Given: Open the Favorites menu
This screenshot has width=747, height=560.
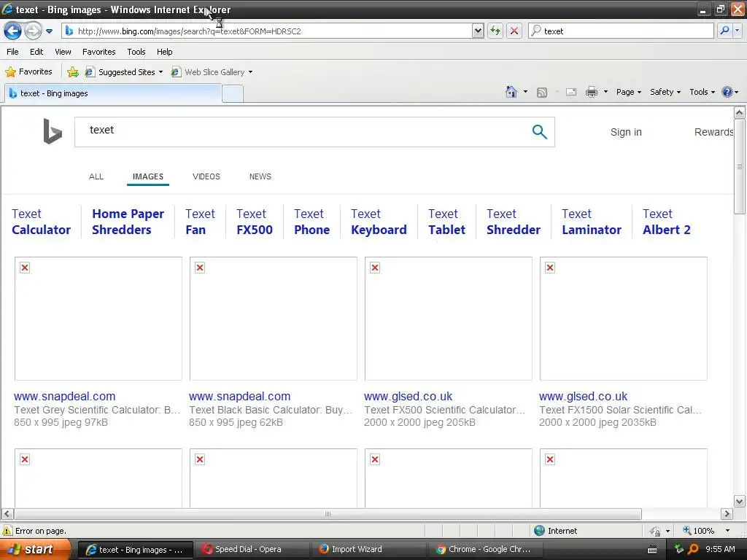Looking at the screenshot, I should [x=98, y=52].
